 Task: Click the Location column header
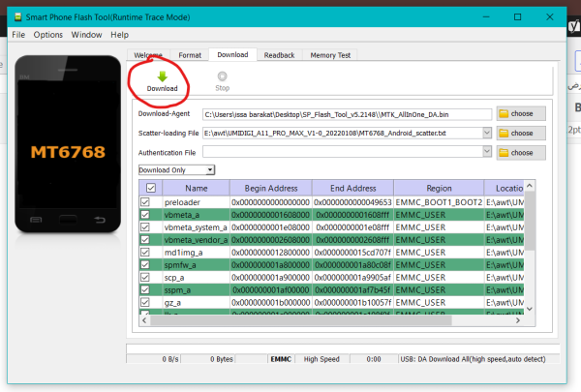[x=505, y=188]
